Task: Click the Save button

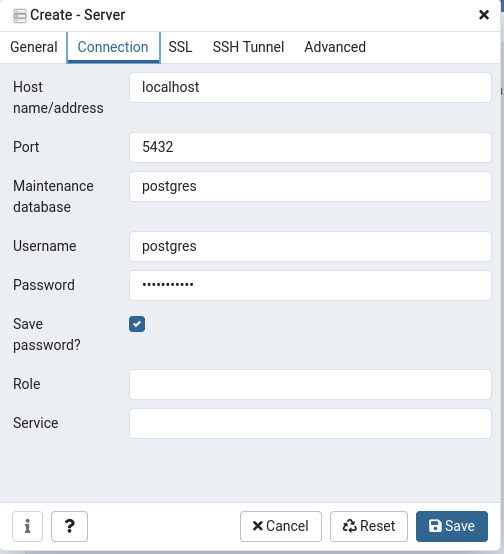Action: click(x=452, y=526)
